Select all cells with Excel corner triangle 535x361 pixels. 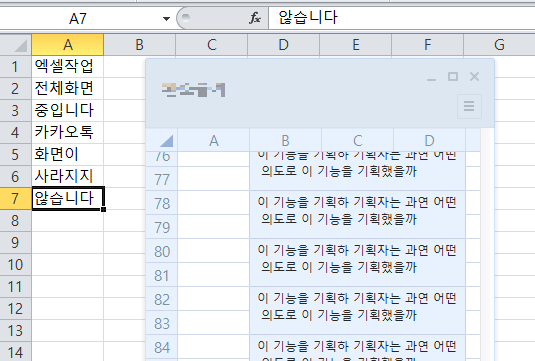pos(16,45)
